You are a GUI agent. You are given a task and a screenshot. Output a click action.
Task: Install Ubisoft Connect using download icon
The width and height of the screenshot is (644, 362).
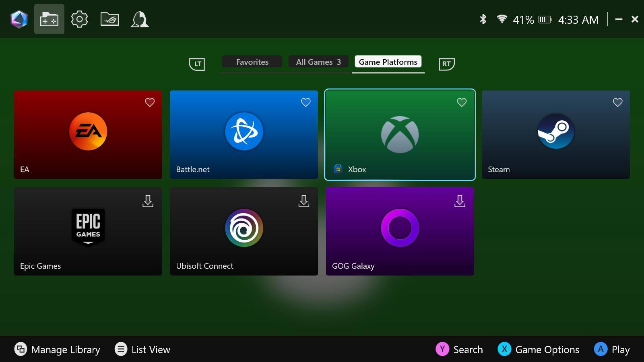click(304, 201)
